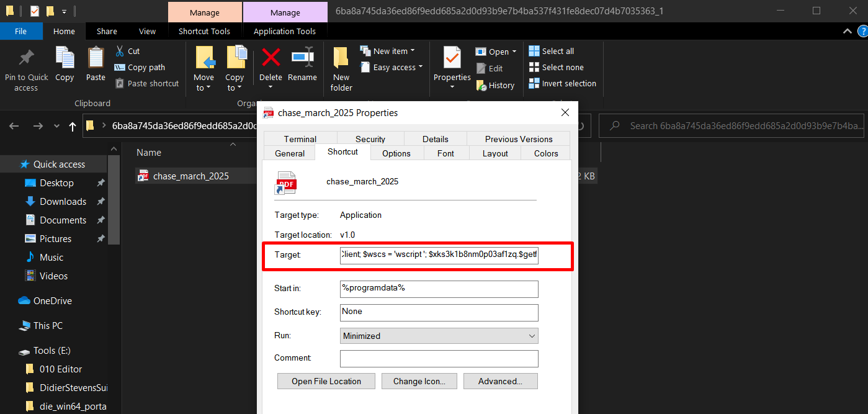Switch to Security tab in Properties
Viewport: 868px width, 414px height.
370,139
